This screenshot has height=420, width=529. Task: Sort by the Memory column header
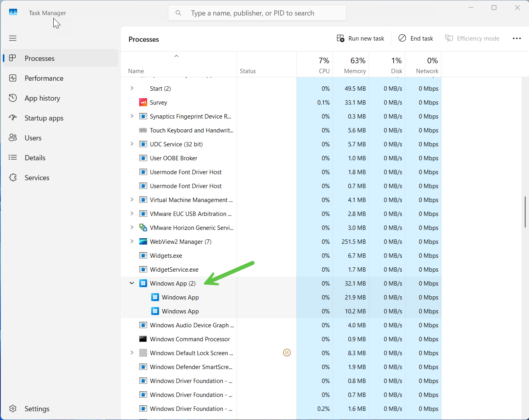[351, 65]
